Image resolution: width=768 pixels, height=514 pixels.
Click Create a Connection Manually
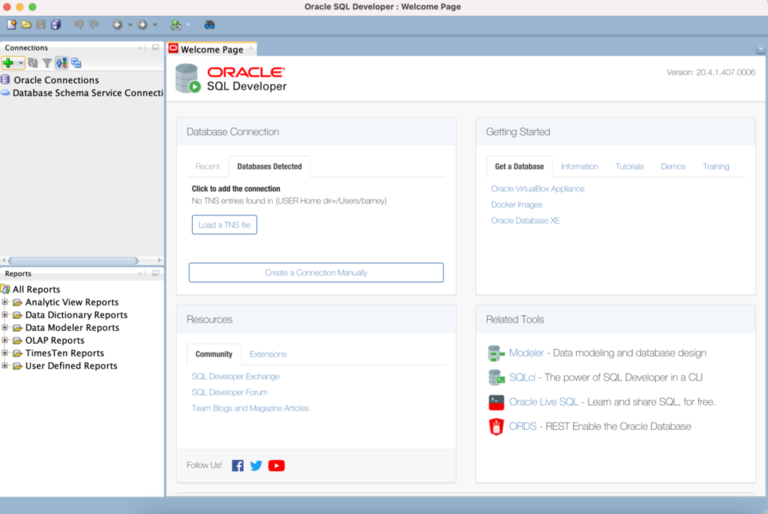[316, 272]
